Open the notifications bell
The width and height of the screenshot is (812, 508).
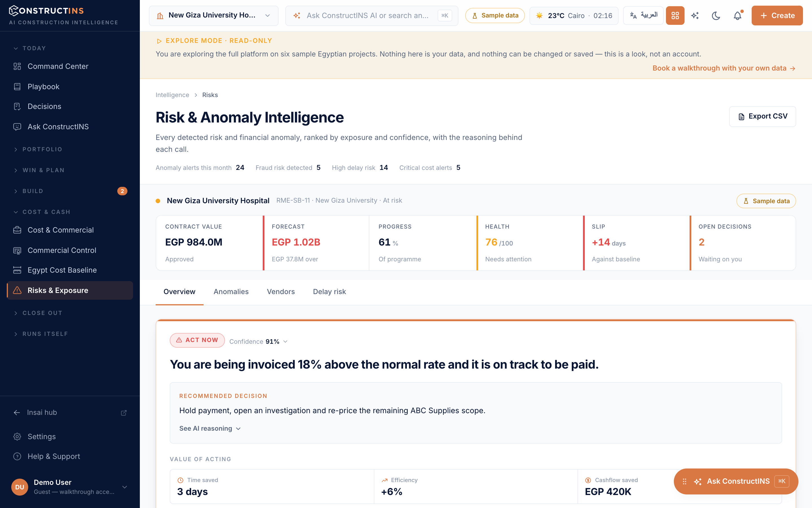[x=737, y=16]
